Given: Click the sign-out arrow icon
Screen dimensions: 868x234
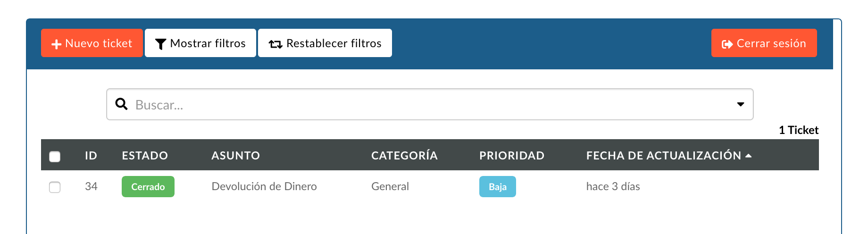Looking at the screenshot, I should coord(727,44).
